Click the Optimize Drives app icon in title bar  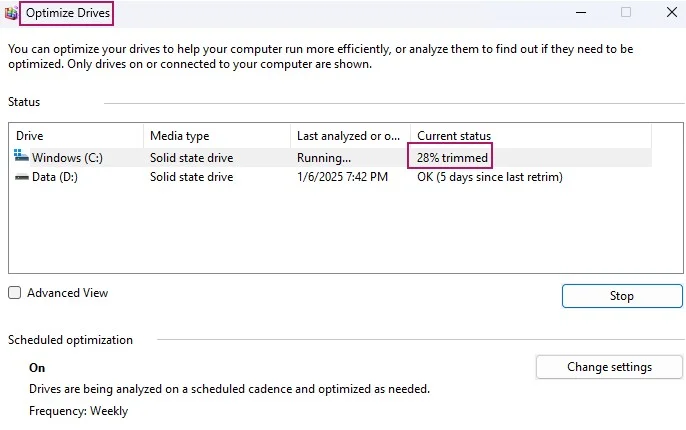click(x=10, y=13)
